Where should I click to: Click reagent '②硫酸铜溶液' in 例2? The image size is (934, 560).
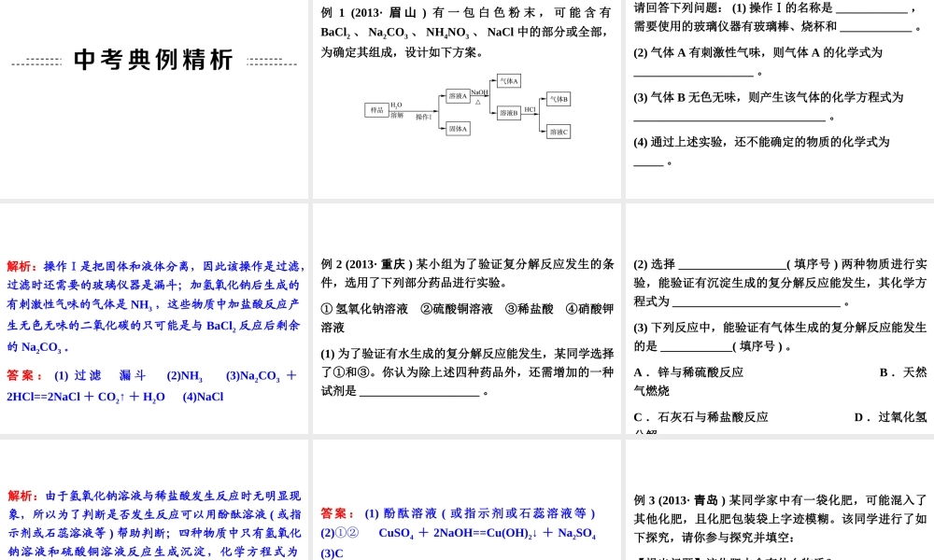pyautogui.click(x=457, y=309)
